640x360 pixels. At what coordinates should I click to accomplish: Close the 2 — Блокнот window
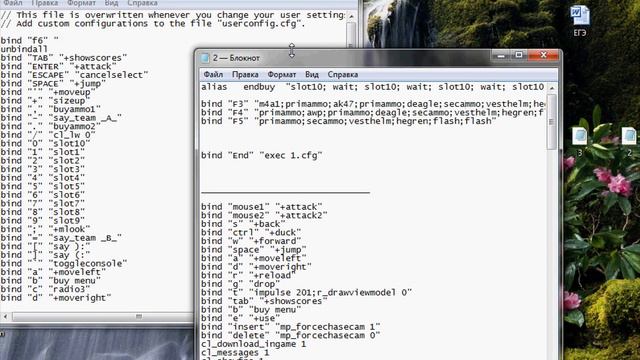(543, 56)
